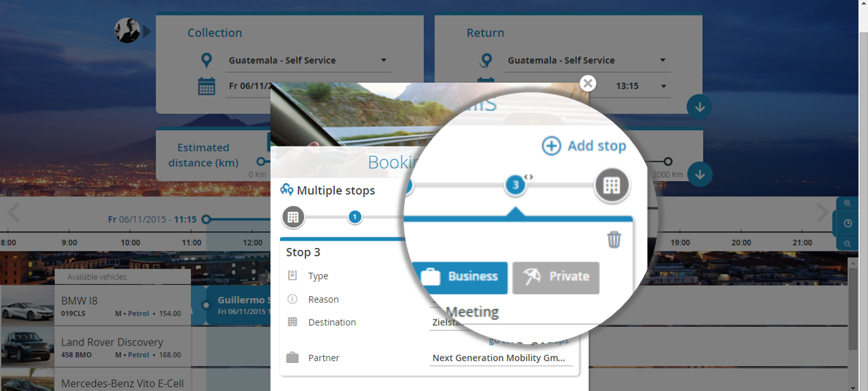Go to previous timeline day arrow

[13, 213]
